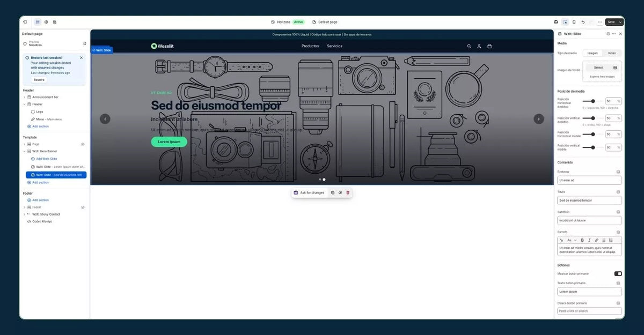Click the exit editor icon
Screen dimensions: 644x335
25,22
